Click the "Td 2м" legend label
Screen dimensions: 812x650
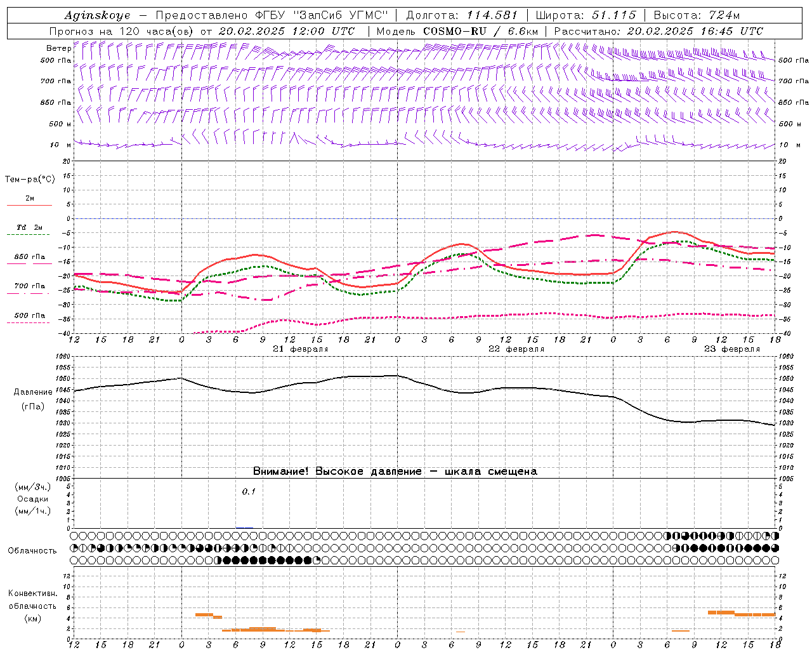pos(30,227)
